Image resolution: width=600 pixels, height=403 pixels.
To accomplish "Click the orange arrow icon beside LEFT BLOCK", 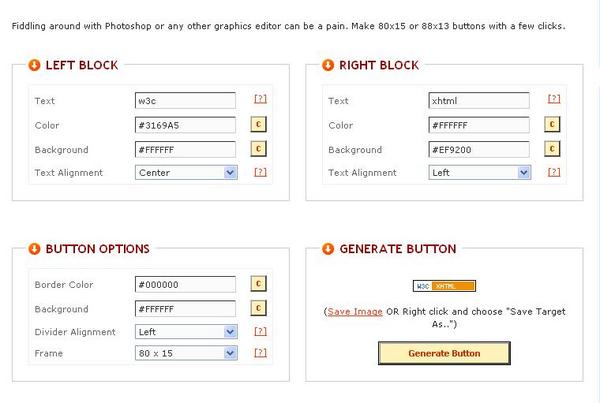I will point(34,65).
